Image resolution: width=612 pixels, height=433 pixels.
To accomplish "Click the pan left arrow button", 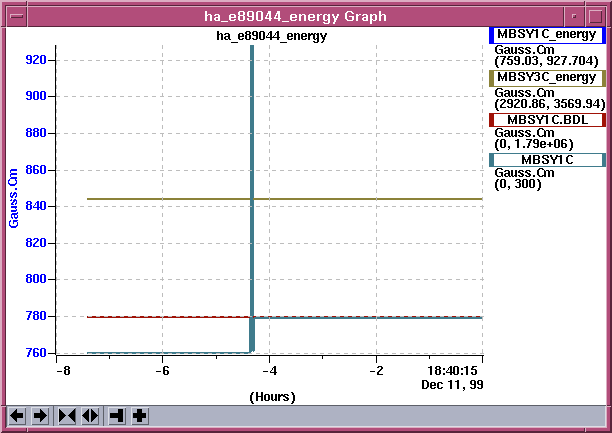I will click(17, 416).
